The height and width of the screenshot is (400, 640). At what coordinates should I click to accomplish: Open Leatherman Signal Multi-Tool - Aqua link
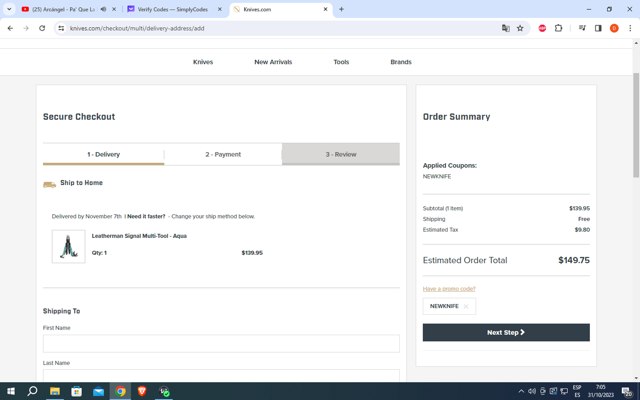[139, 236]
